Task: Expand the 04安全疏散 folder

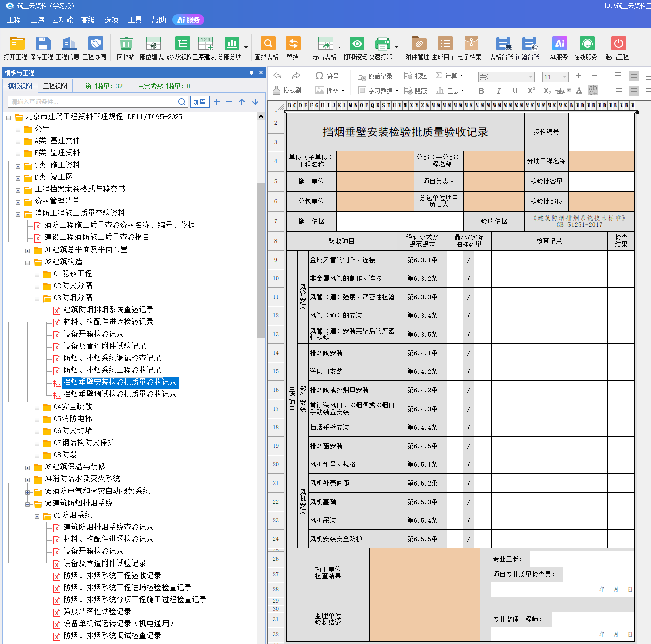Action: pyautogui.click(x=37, y=408)
